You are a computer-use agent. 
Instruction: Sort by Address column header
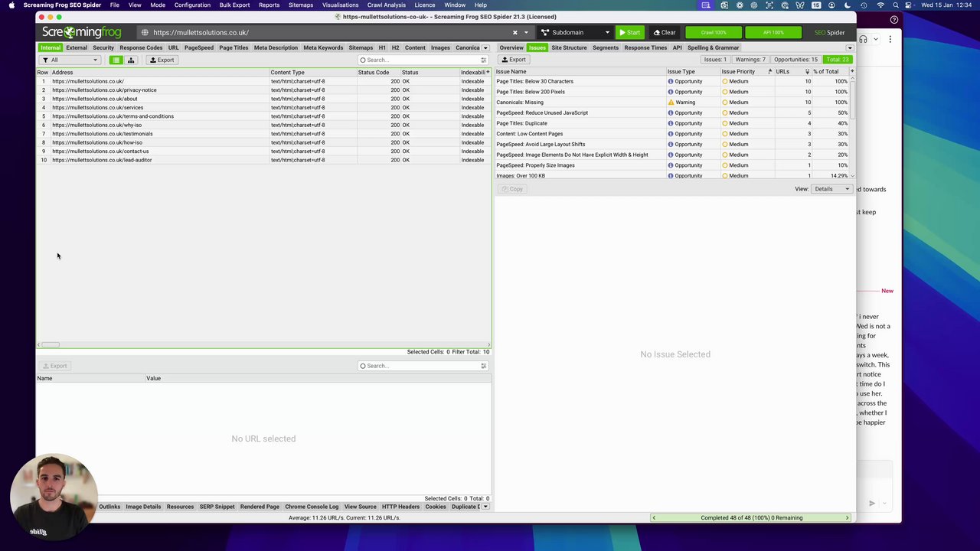160,72
